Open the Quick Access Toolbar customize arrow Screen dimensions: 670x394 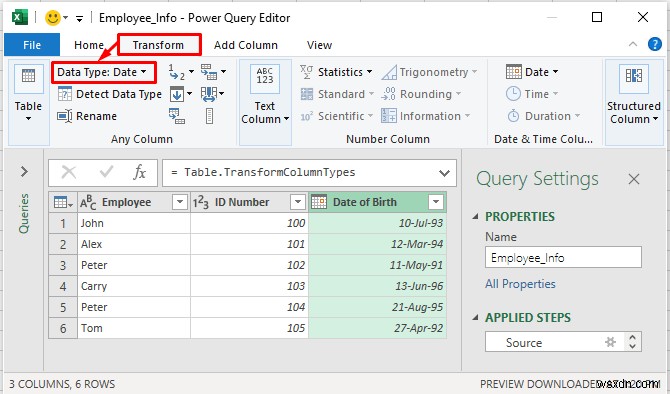(79, 18)
